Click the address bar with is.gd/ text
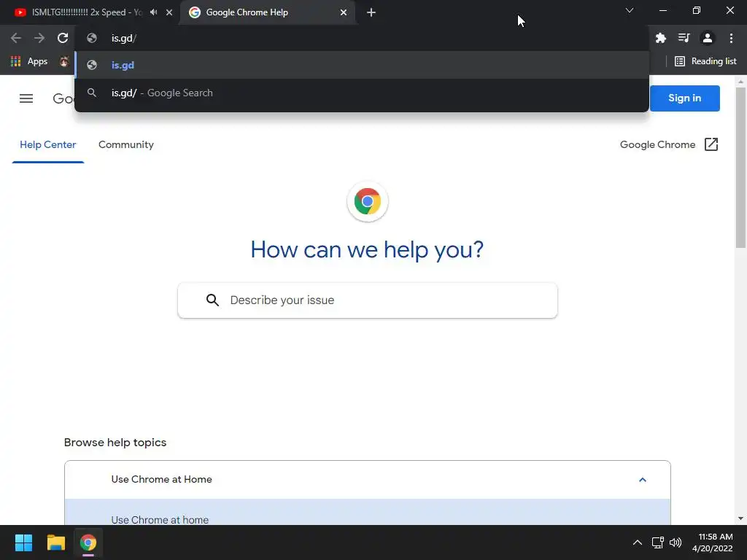747x560 pixels. pos(362,38)
